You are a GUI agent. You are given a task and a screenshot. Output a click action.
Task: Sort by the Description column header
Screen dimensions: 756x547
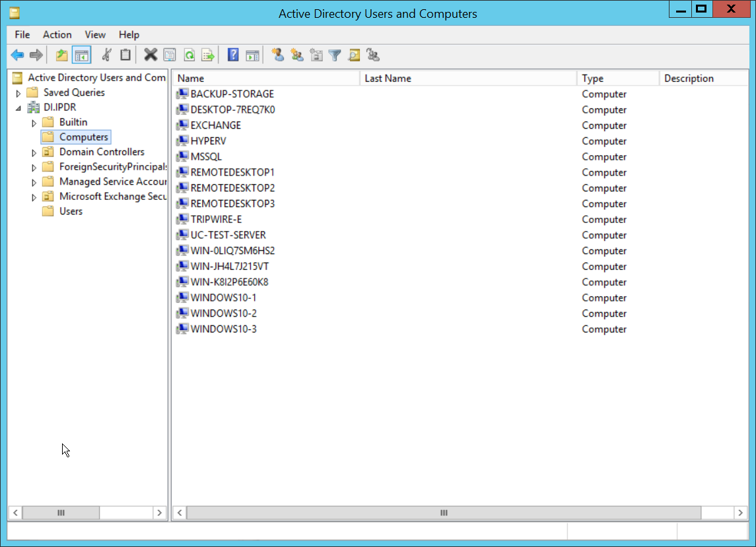703,78
